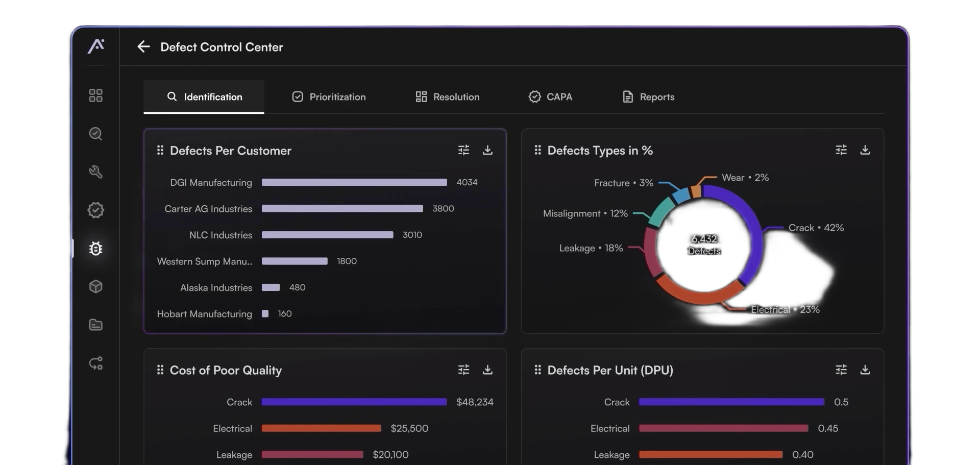Viewport: 980px width, 465px height.
Task: Switch to the Prioritization tab
Action: 329,97
